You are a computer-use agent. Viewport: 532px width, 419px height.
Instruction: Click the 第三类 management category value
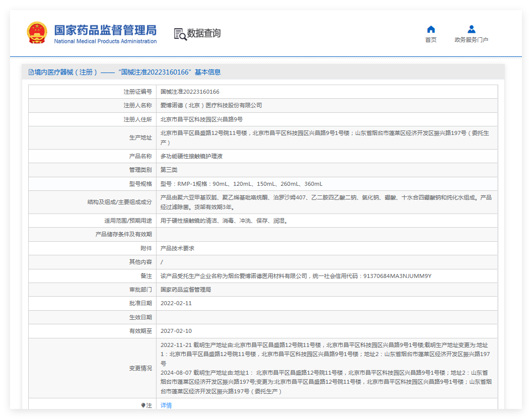pos(169,170)
